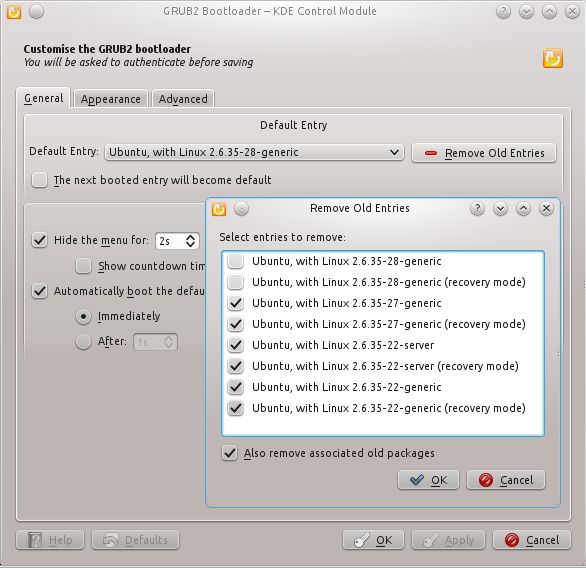Click the Apply button
586x568 pixels.
pos(448,540)
